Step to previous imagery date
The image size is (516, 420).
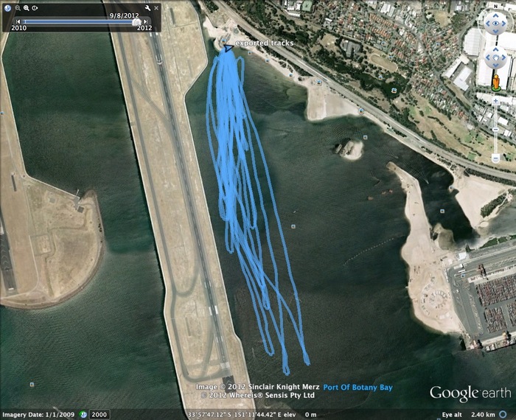[x=18, y=21]
